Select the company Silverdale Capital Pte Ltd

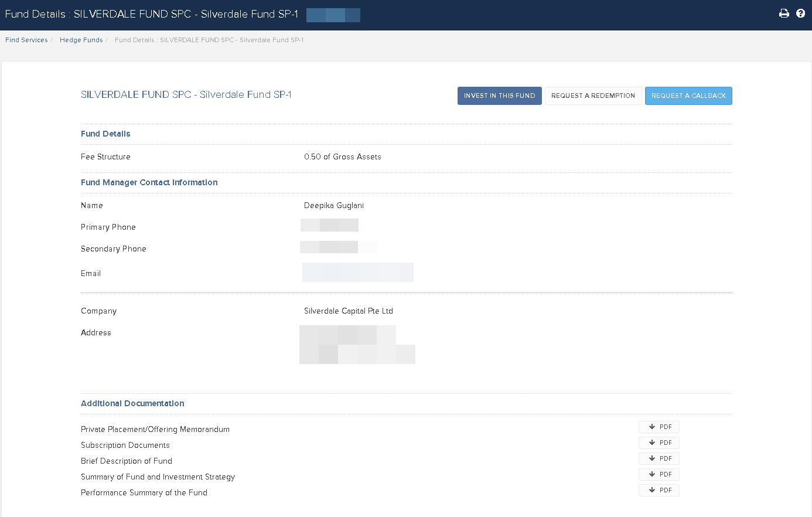pyautogui.click(x=349, y=311)
